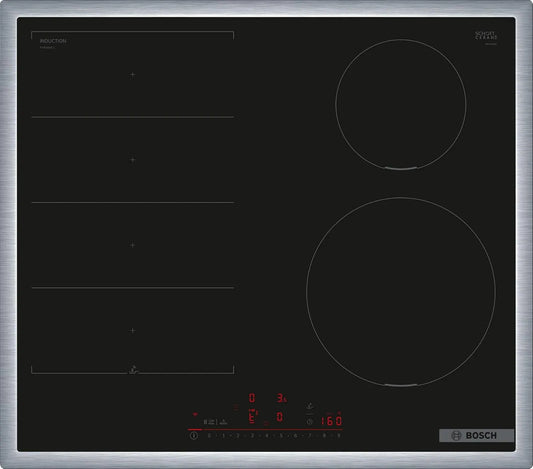Click the SCHOTT CERAN logo
Screen dimensions: 533x469
(486, 36)
